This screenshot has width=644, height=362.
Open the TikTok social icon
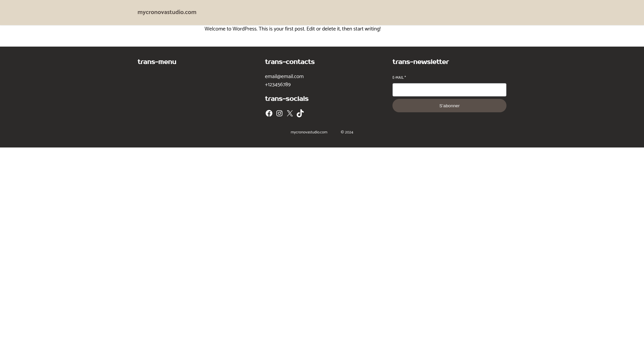point(300,113)
